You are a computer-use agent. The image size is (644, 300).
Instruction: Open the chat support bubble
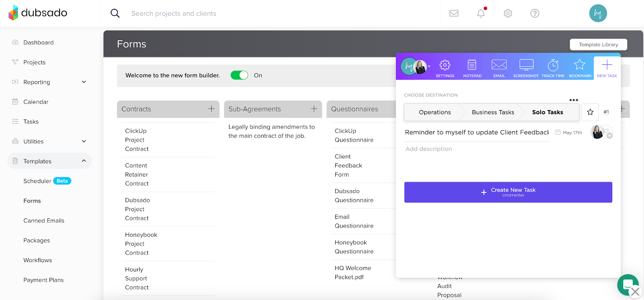click(x=627, y=285)
